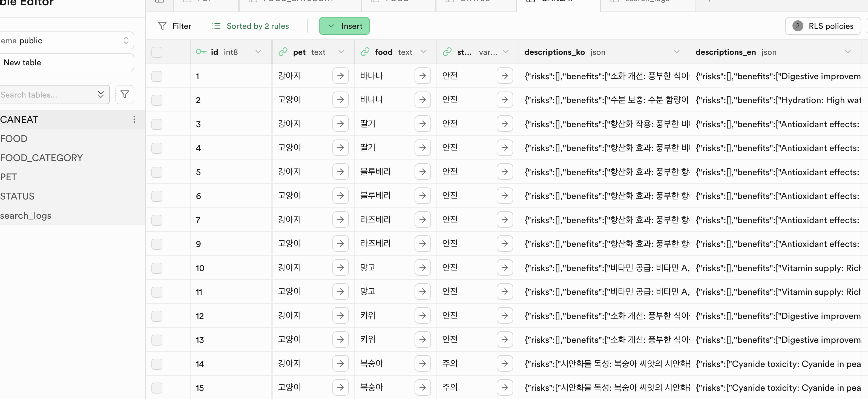Open the descriptions_ko column menu chevron
Viewport: 868px width, 399px height.
[676, 52]
